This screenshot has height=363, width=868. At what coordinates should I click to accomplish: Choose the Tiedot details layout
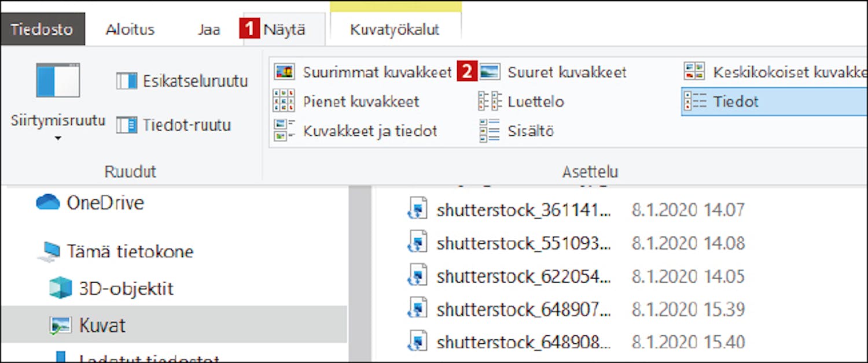[x=775, y=102]
